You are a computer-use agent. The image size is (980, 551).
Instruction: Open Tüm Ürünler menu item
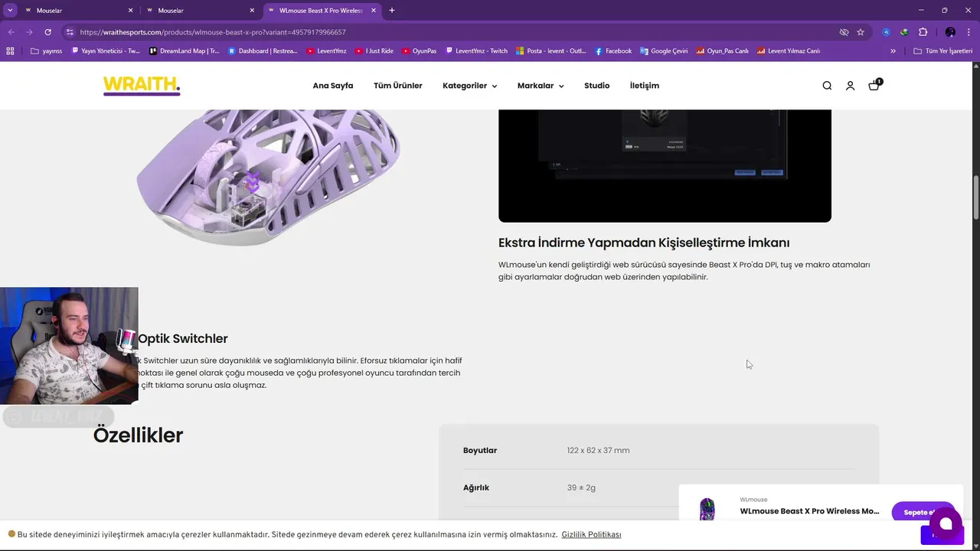[x=398, y=86]
